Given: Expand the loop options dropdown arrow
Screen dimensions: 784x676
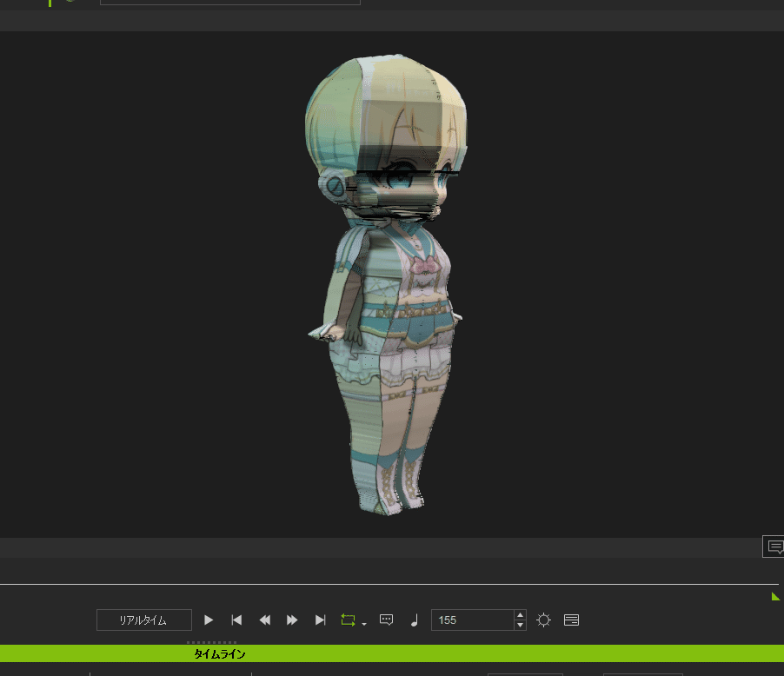Looking at the screenshot, I should [364, 624].
